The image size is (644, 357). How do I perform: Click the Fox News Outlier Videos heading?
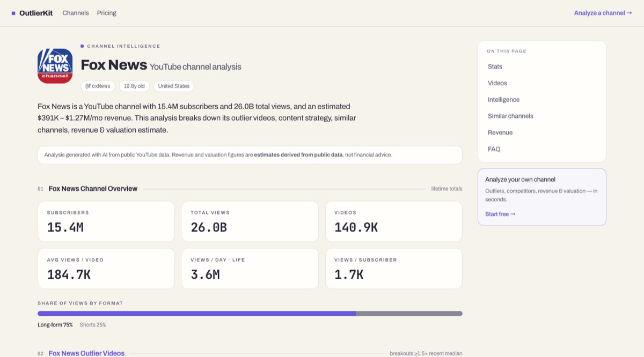pos(86,353)
